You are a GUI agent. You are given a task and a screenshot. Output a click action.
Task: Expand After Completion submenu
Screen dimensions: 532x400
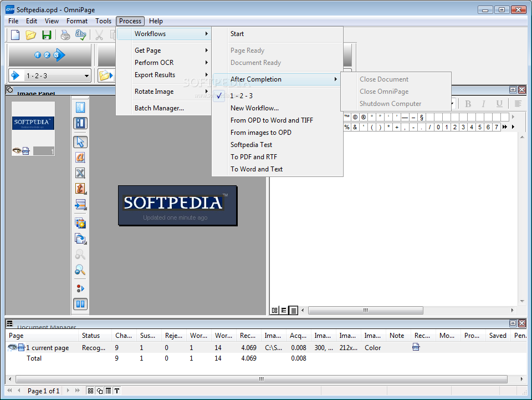[278, 79]
